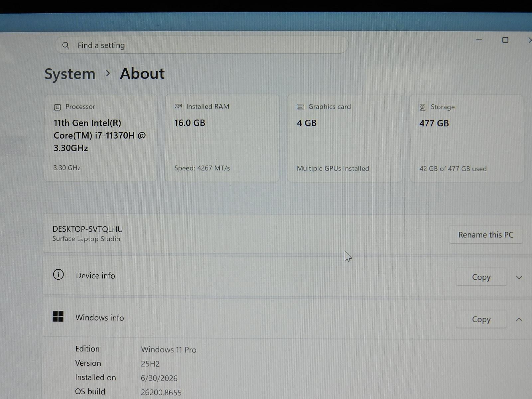Select the installed date 6/30/2026

[x=159, y=378]
